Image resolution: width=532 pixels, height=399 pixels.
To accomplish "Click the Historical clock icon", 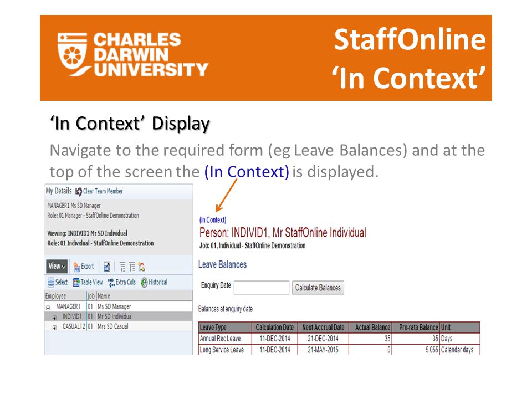I will pos(144,282).
